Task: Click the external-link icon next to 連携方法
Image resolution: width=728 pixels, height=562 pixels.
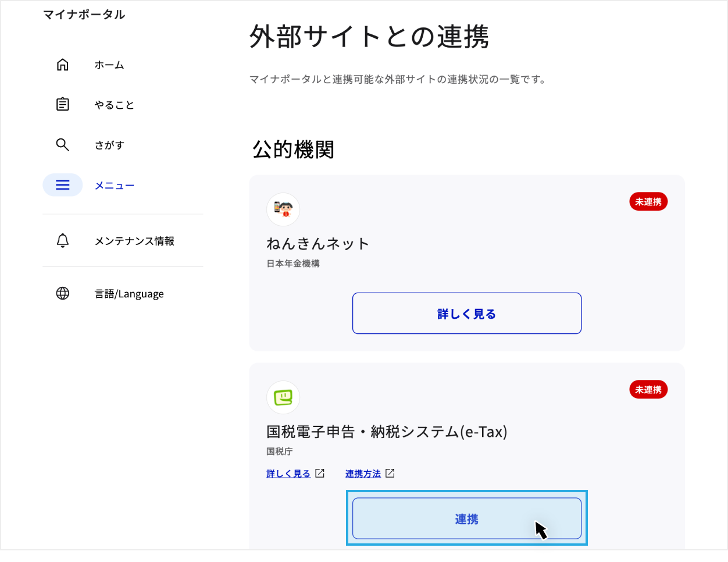Action: click(x=390, y=474)
